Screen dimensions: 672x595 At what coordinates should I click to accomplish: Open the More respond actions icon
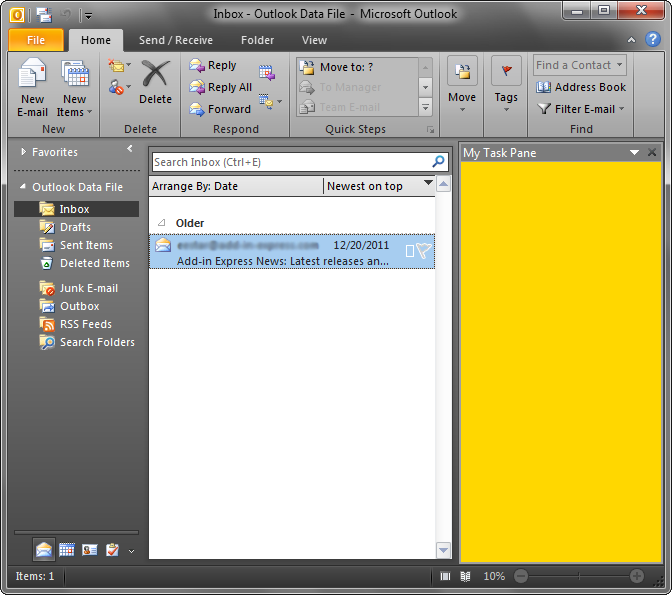tap(270, 102)
